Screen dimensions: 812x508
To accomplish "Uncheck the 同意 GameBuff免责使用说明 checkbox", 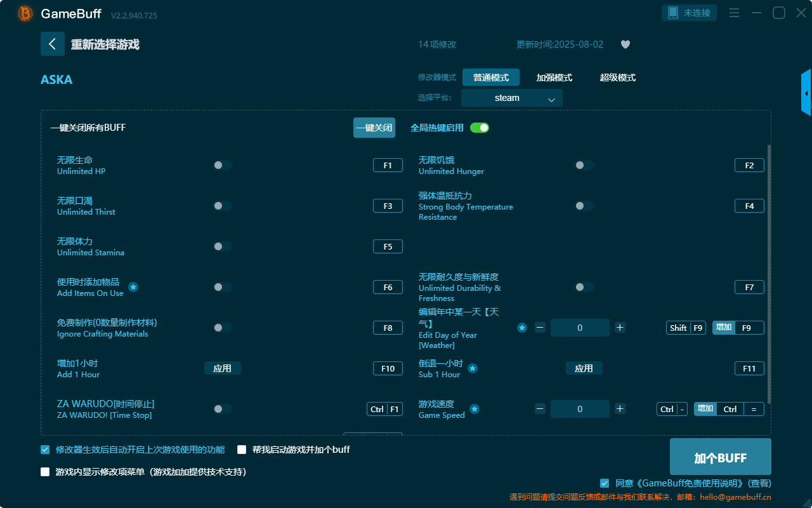I will (x=605, y=483).
